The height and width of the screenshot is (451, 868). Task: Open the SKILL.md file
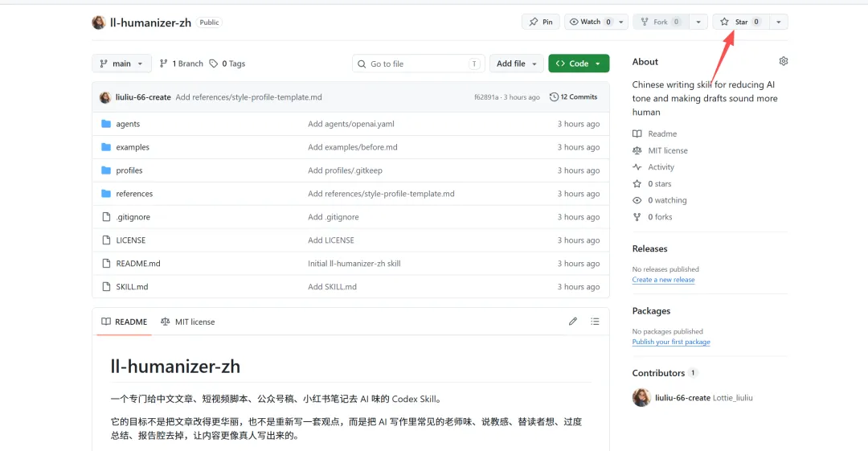[x=132, y=287]
